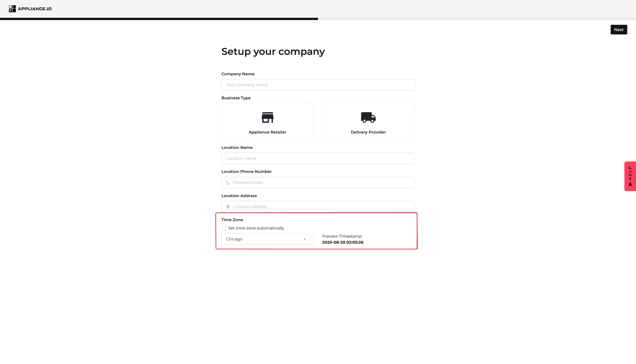Click the setup progress bar

click(x=318, y=19)
